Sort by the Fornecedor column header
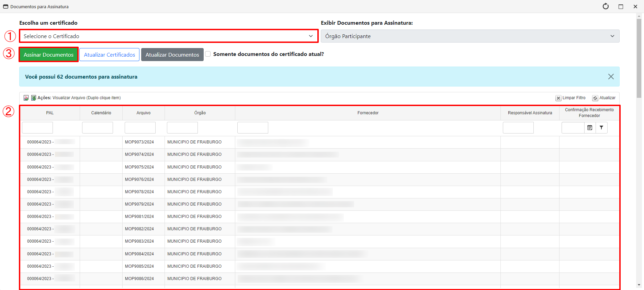Image resolution: width=644 pixels, height=290 pixels. pos(368,113)
